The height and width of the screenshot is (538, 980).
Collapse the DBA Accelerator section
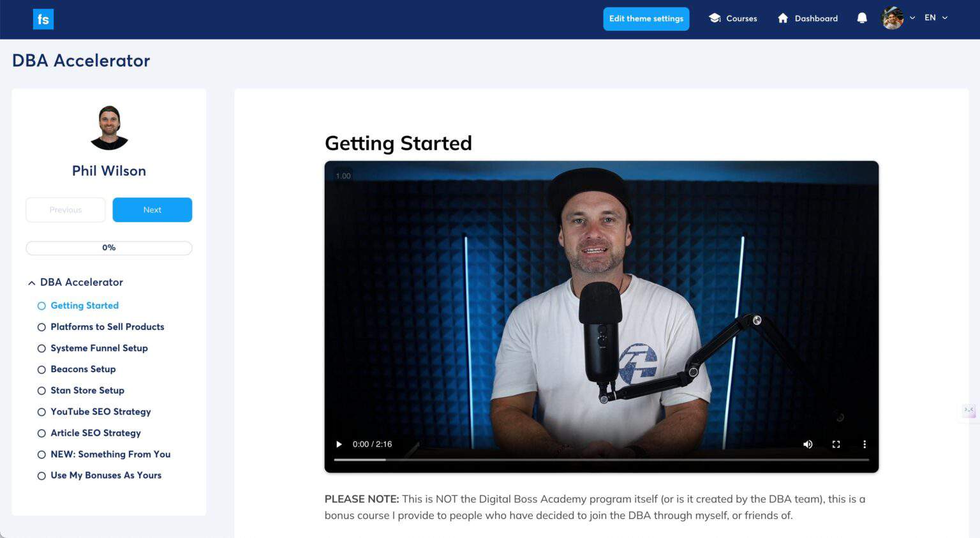[x=31, y=282]
